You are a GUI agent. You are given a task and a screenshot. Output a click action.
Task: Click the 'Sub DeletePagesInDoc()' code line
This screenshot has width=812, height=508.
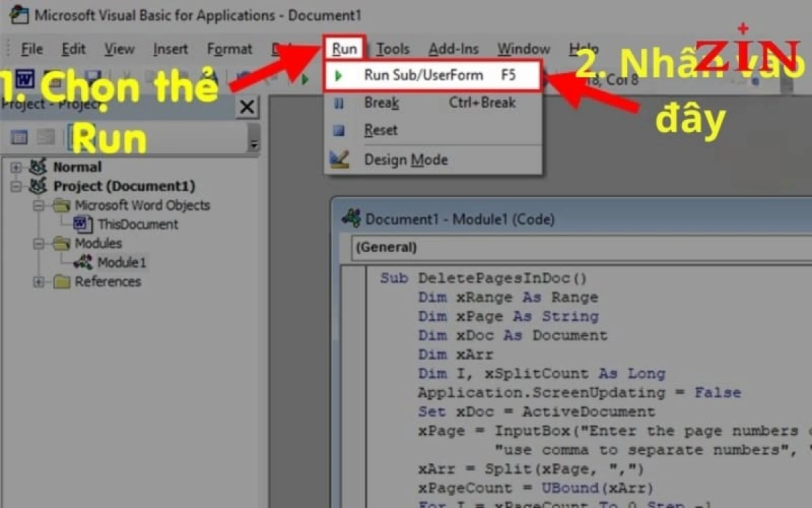[x=483, y=278]
